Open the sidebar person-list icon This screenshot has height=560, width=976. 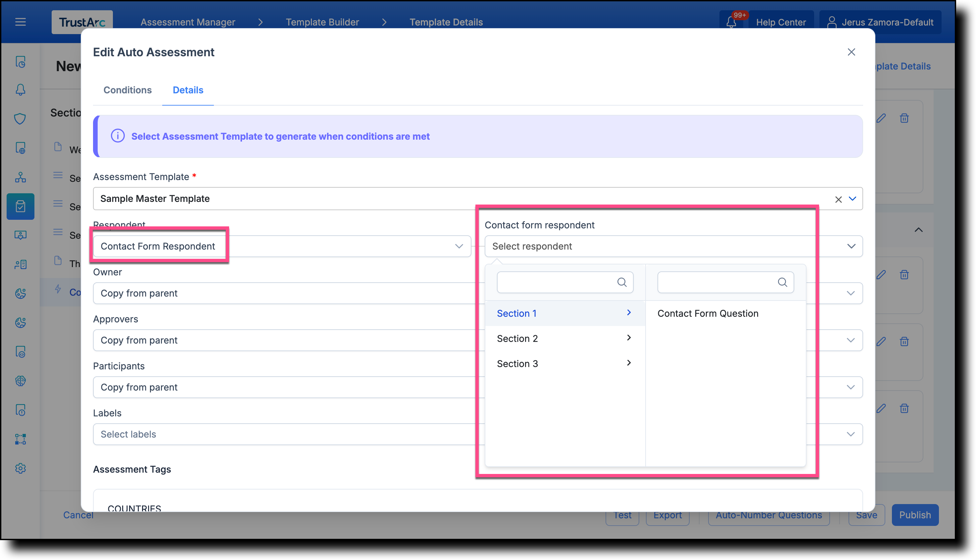click(x=21, y=264)
